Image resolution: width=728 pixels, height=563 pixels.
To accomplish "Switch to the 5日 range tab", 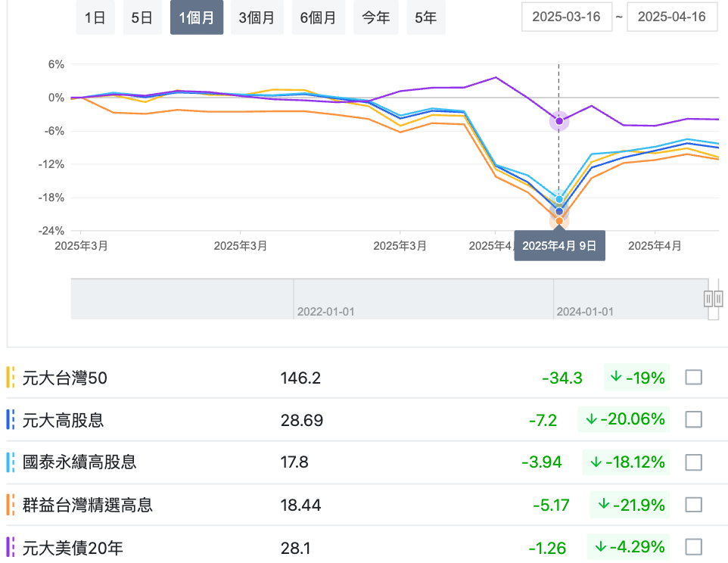I will pyautogui.click(x=142, y=18).
